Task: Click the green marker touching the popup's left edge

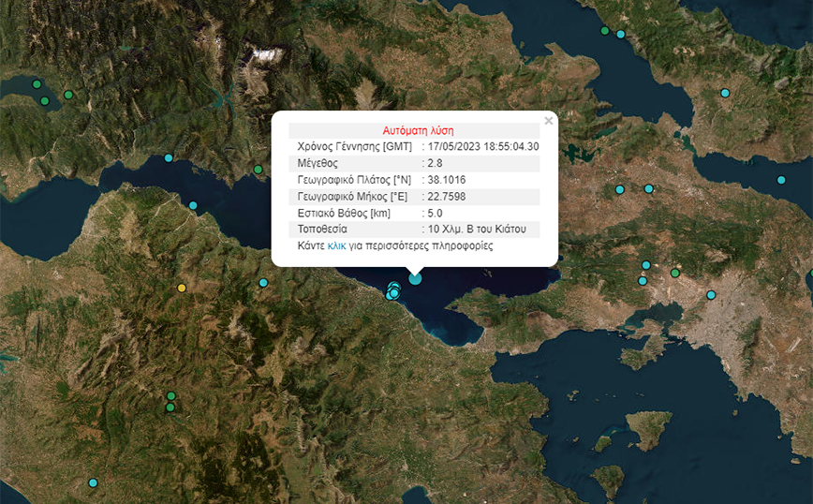Action: (259, 170)
